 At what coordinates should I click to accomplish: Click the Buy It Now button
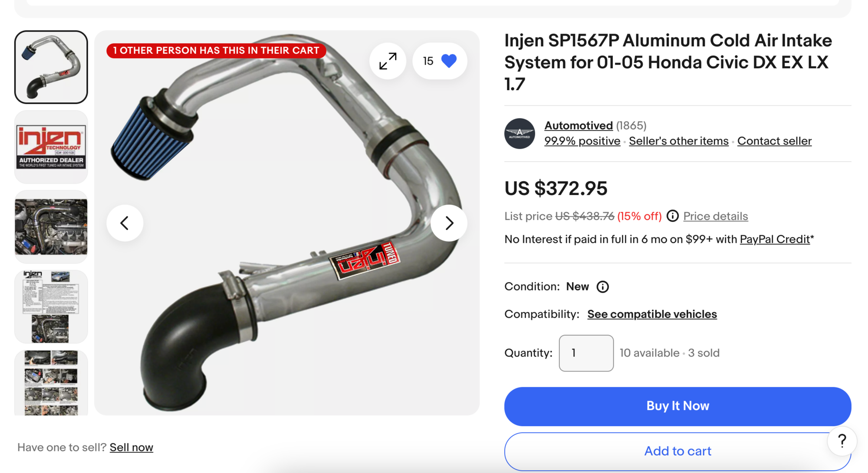[x=677, y=406]
